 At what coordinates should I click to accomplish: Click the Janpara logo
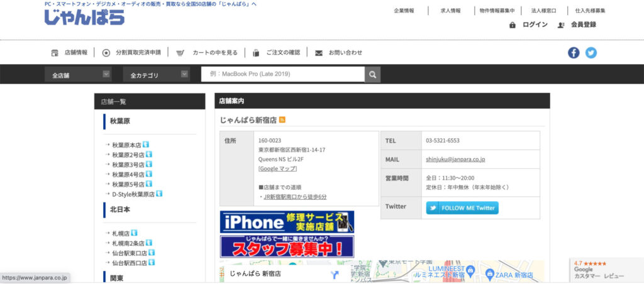pos(84,17)
